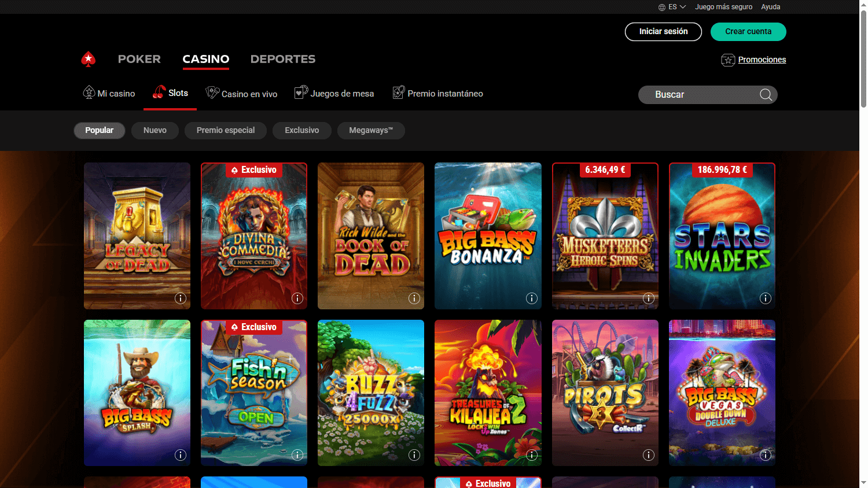This screenshot has height=488, width=868.
Task: Click the Premio instantáneo icon
Action: click(x=398, y=93)
